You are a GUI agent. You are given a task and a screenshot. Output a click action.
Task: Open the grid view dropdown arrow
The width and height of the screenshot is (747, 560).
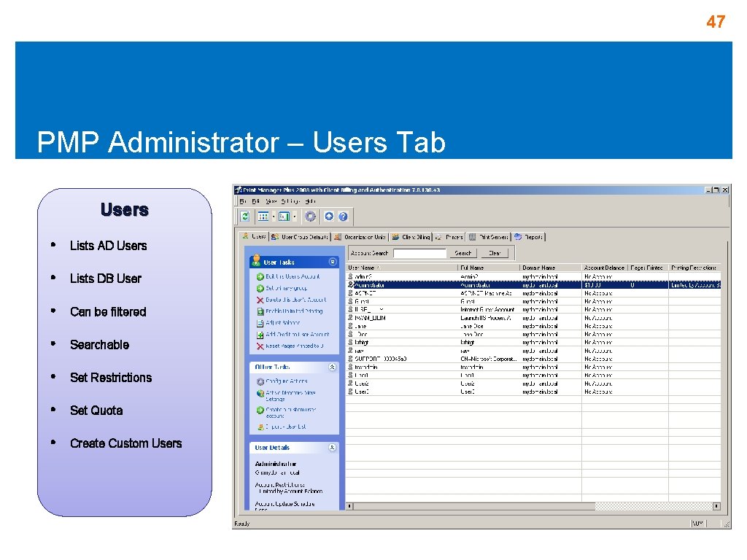(274, 217)
